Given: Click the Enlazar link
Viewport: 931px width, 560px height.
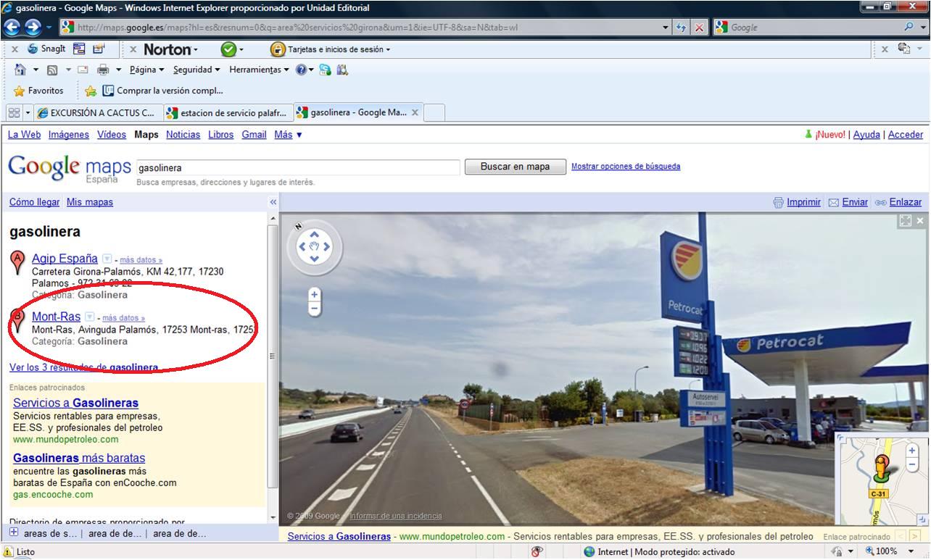Looking at the screenshot, I should point(906,202).
